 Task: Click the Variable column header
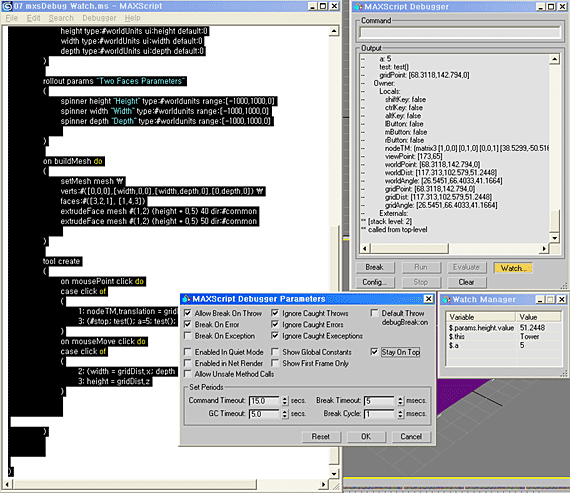pos(481,317)
